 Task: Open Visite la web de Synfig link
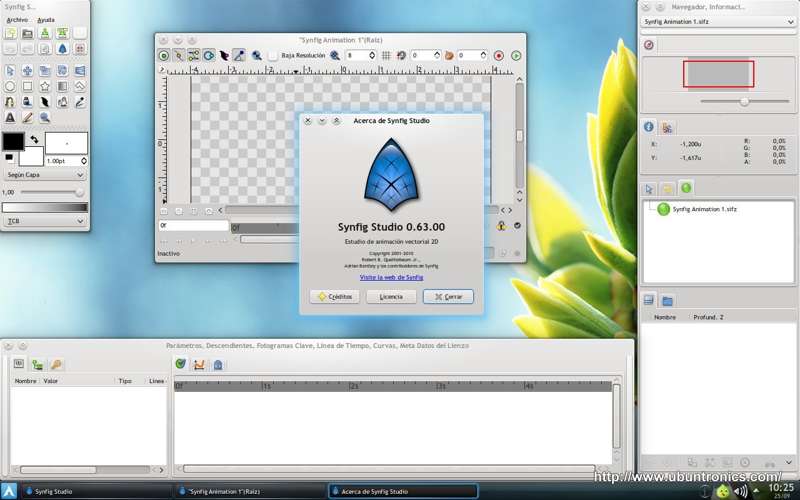(391, 278)
